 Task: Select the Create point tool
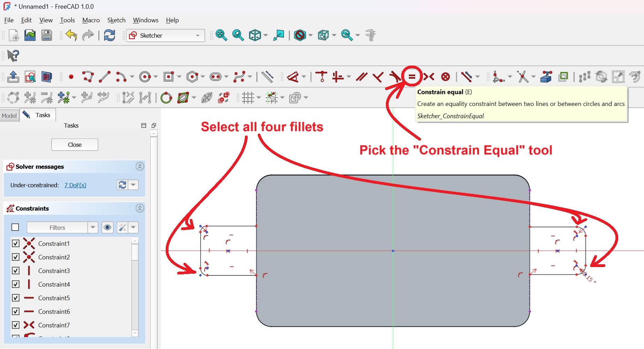point(71,77)
